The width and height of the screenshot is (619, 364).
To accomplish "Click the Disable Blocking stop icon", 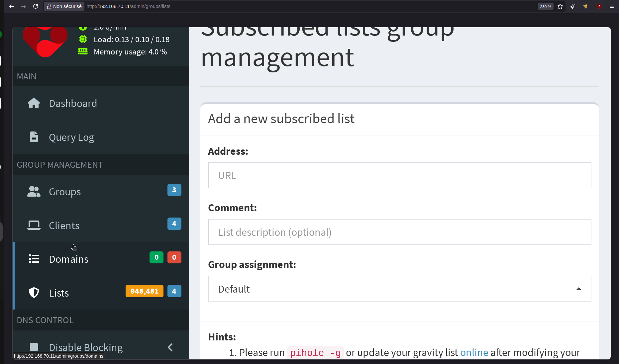I will pos(34,347).
